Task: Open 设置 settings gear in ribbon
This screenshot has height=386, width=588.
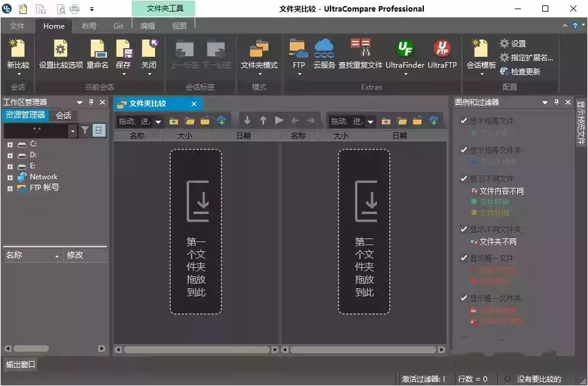Action: tap(512, 43)
